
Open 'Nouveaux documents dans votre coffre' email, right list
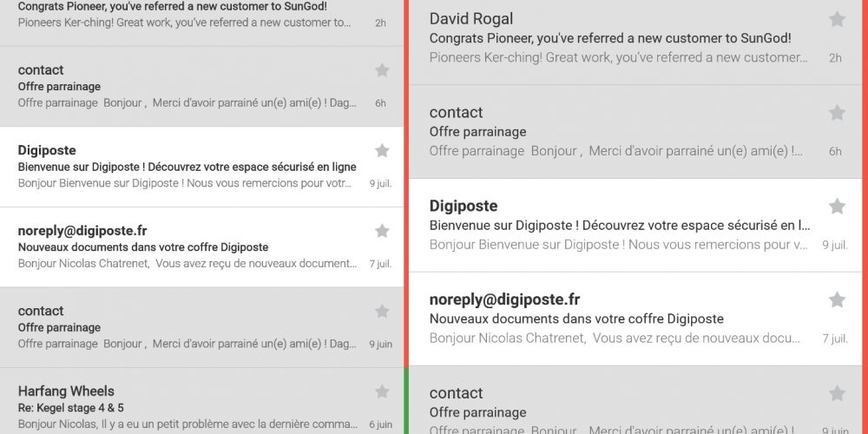pos(635,319)
